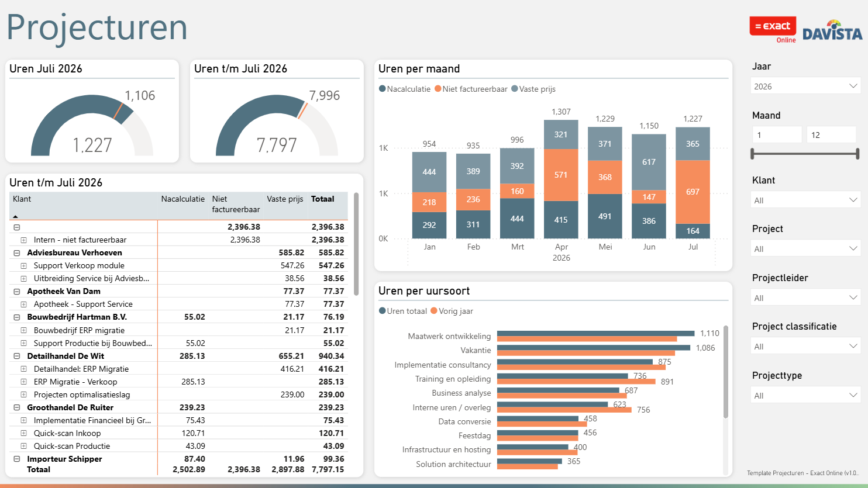Sort table by Totaal column header

pyautogui.click(x=323, y=199)
